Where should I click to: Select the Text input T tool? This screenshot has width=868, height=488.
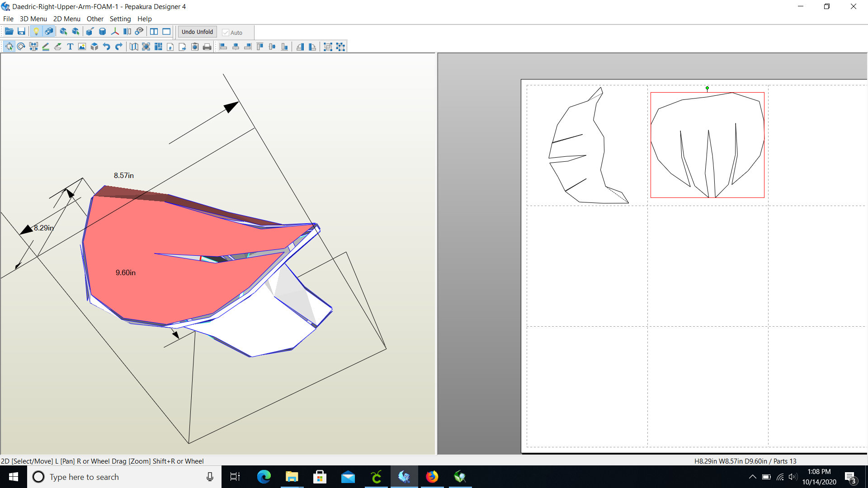click(70, 47)
